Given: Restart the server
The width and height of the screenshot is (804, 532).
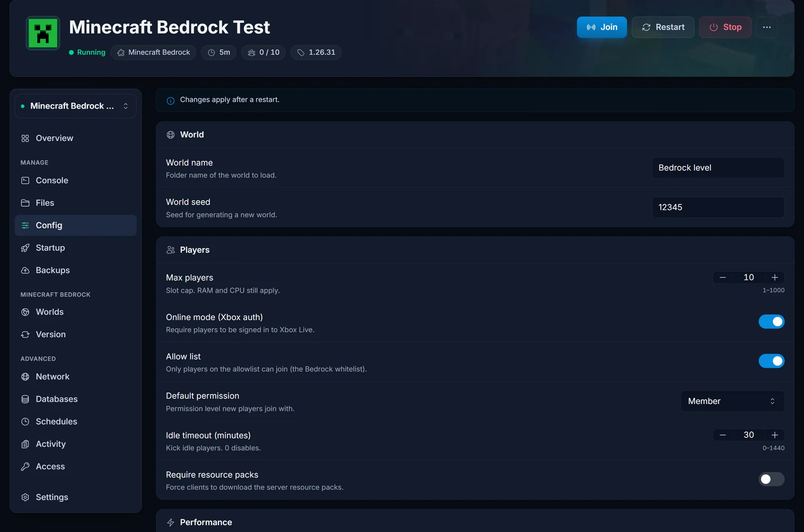Looking at the screenshot, I should click(x=663, y=27).
